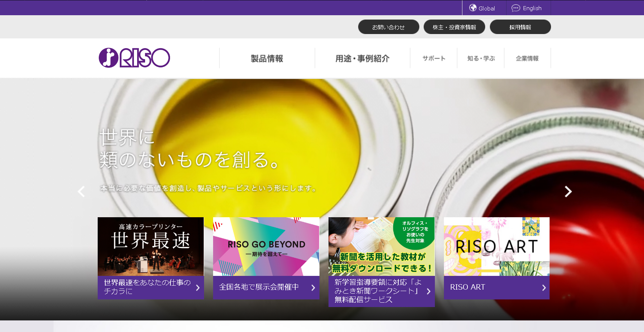644x332 pixels.
Task: Open 知る・学ぶ menu item
Action: click(481, 58)
